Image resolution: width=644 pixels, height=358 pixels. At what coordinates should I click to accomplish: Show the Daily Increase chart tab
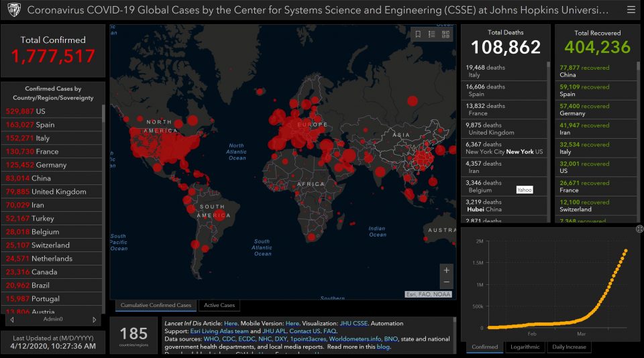569,347
